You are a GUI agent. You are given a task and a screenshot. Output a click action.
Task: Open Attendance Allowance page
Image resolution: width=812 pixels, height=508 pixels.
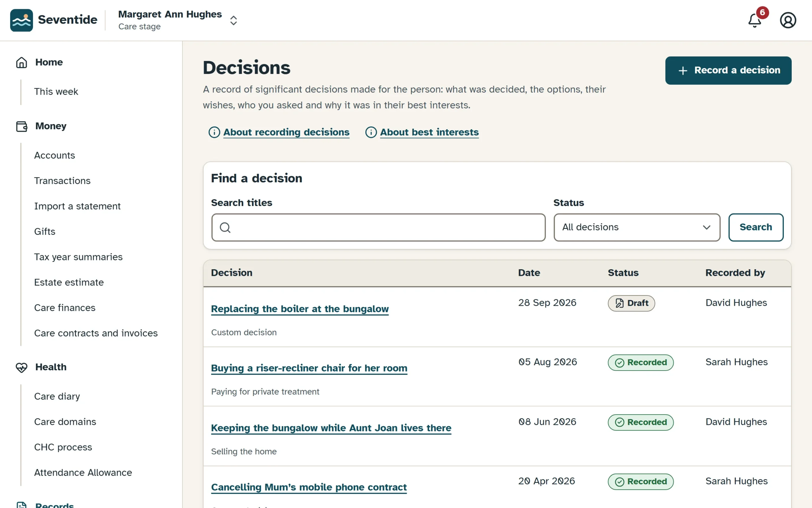point(83,473)
